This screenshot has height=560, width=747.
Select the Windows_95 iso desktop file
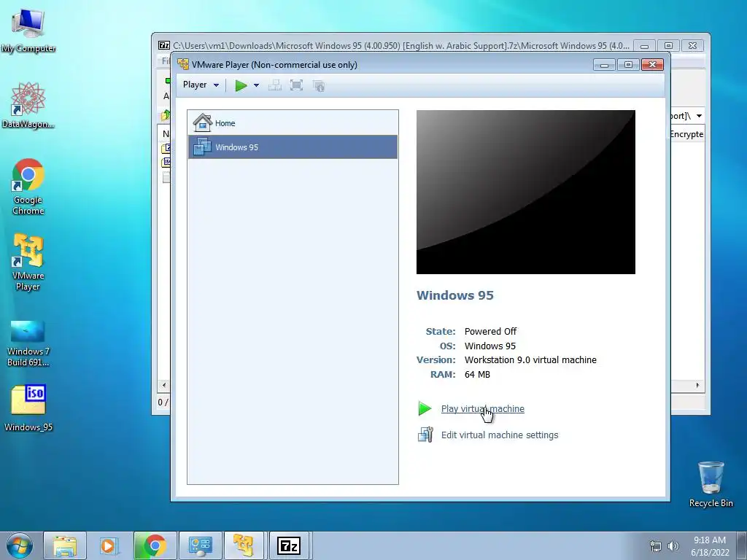click(x=28, y=408)
